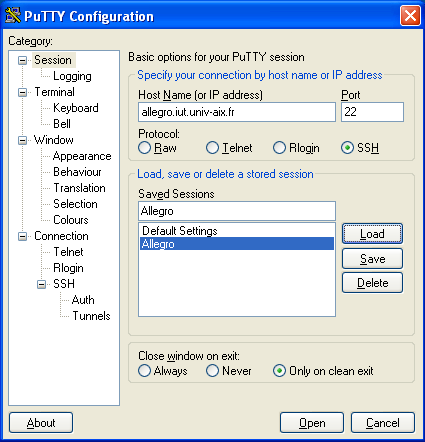Viewport: 425px width, 442px height.
Task: Open the Tunnels settings under SSH
Action: tap(91, 316)
